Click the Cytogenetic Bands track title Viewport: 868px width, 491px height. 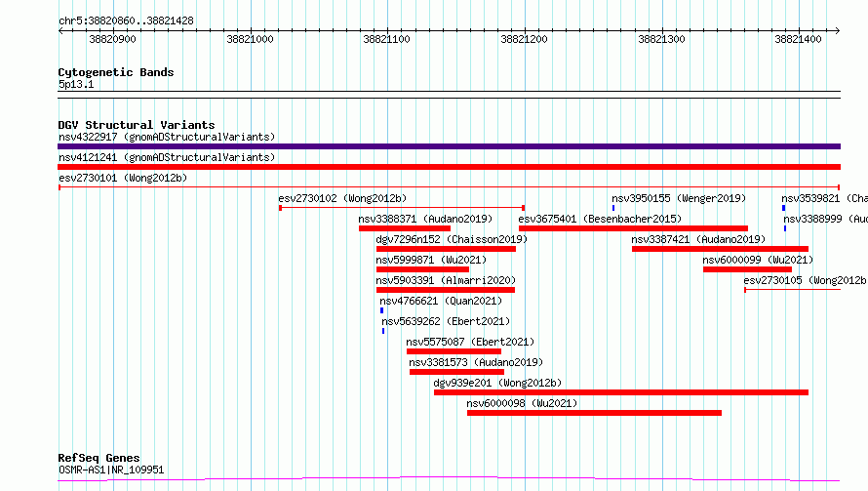pos(116,72)
